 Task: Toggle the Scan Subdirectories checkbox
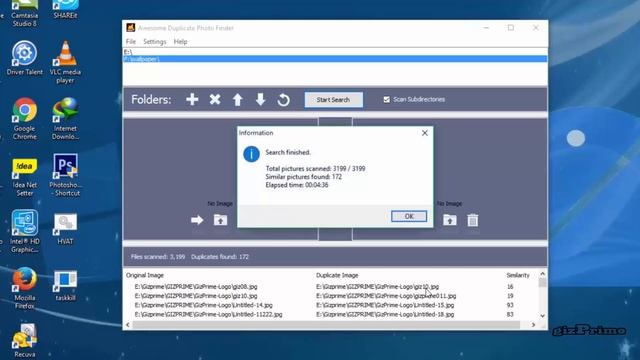coord(386,100)
